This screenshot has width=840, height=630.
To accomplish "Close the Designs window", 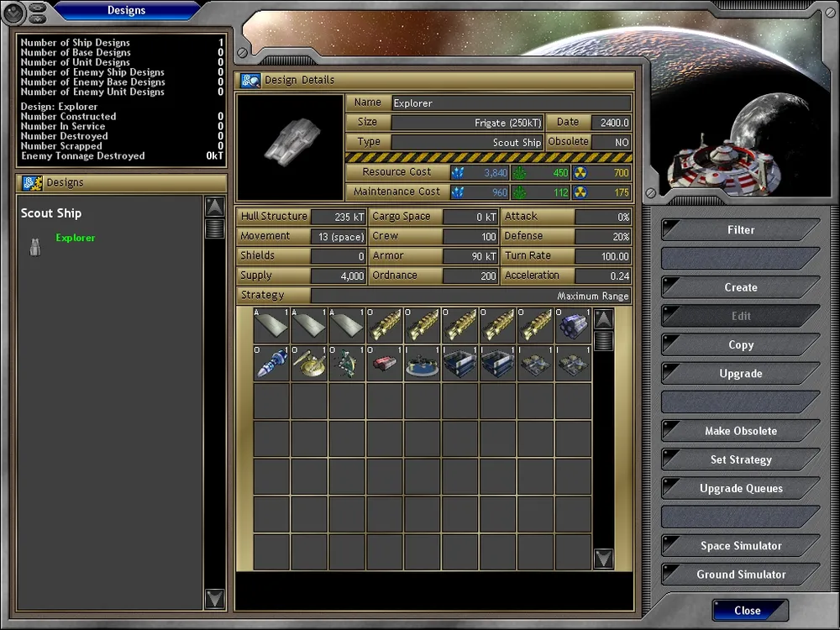I will 747,611.
